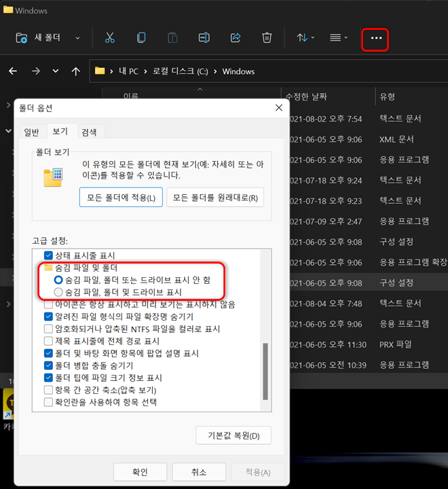448x489 pixels.
Task: Click the New folder icon in toolbar
Action: (x=22, y=38)
